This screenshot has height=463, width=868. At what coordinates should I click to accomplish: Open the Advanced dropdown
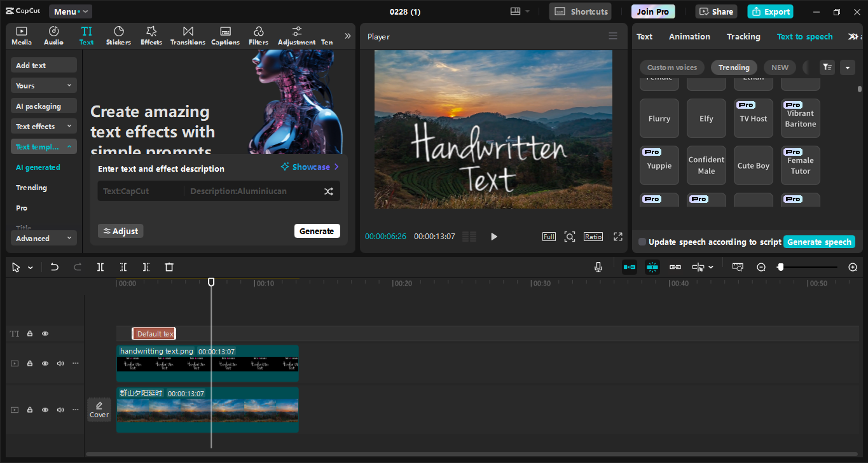pos(43,238)
